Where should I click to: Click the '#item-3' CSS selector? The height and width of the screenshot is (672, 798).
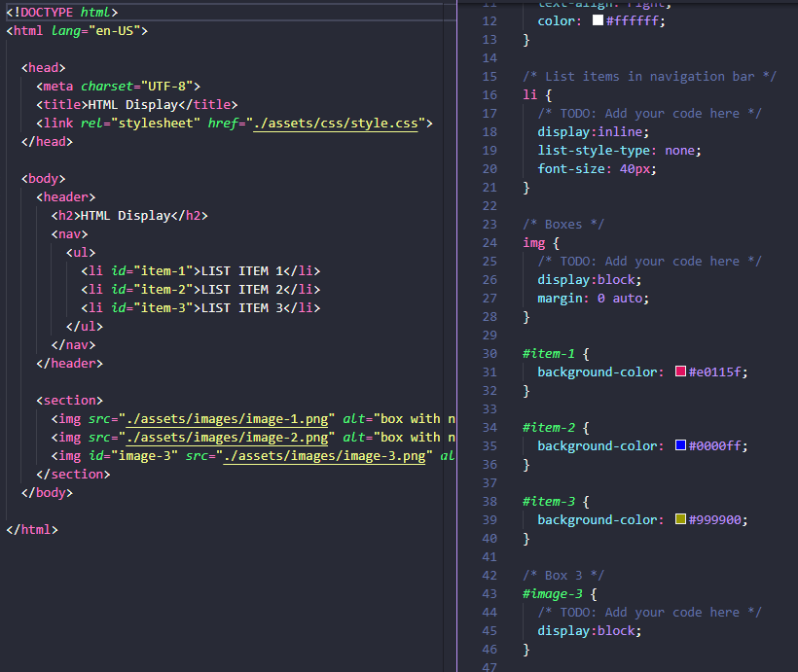coord(549,502)
